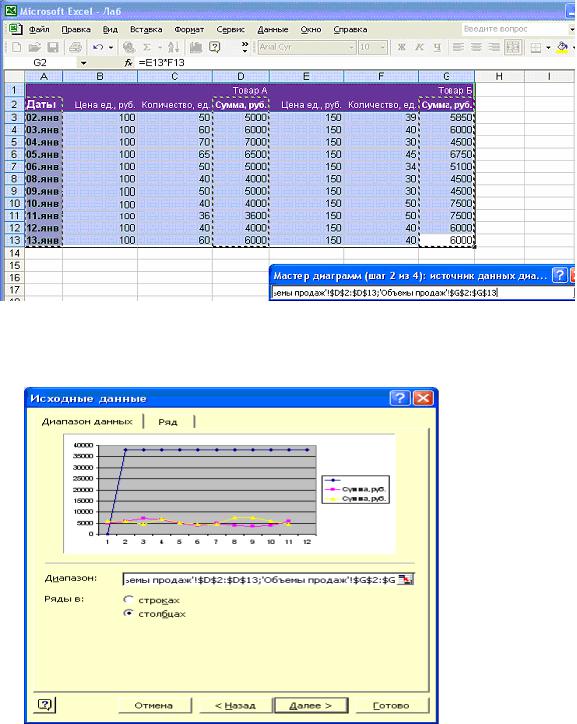Viewport: 577px width, 724px height.
Task: Click the Отмена button
Action: [x=154, y=705]
